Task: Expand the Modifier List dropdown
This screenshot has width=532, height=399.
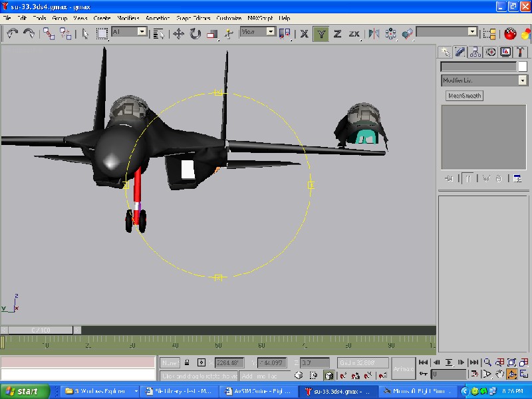Action: click(523, 80)
